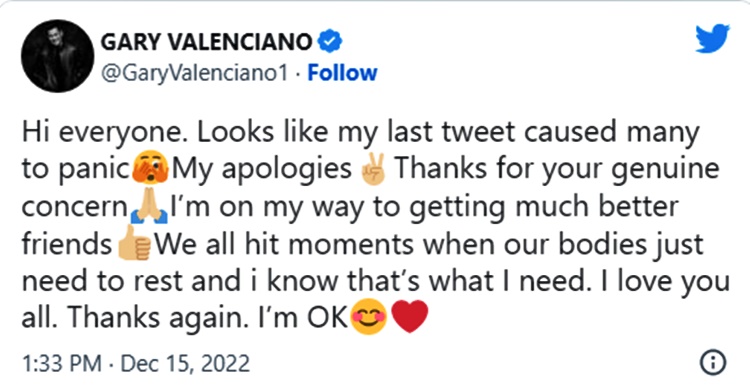Click the blue verified badge
The image size is (750, 390).
click(330, 42)
